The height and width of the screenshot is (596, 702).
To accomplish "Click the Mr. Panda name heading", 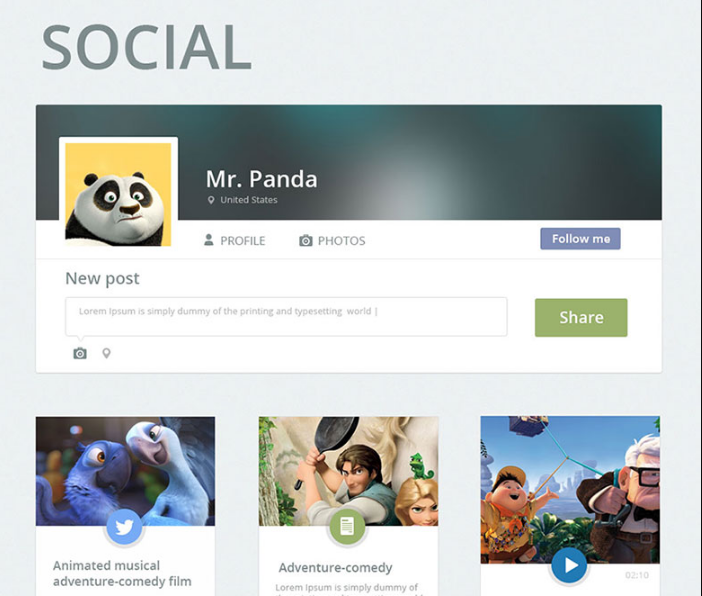I will (262, 179).
